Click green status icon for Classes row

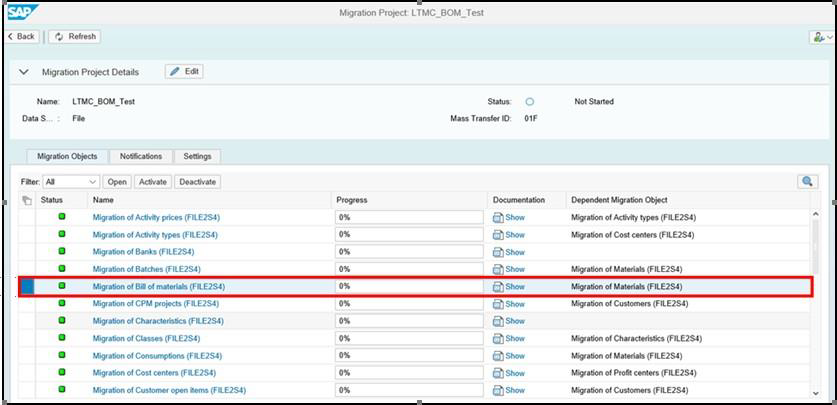[61, 338]
